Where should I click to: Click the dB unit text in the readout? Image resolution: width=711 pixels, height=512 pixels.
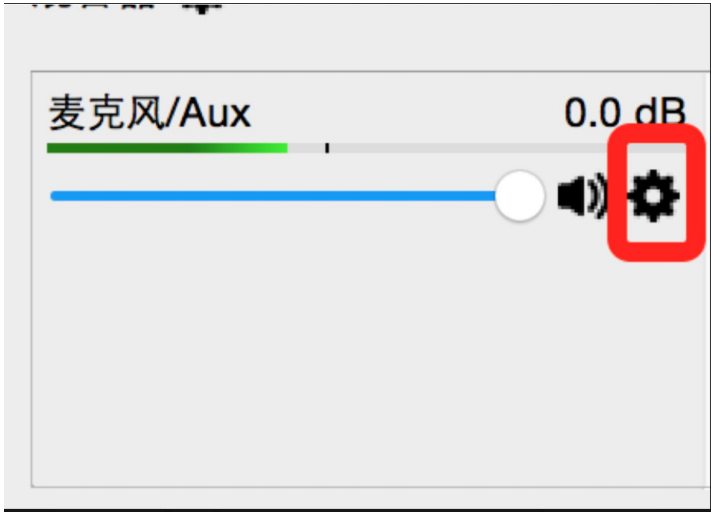click(x=660, y=112)
